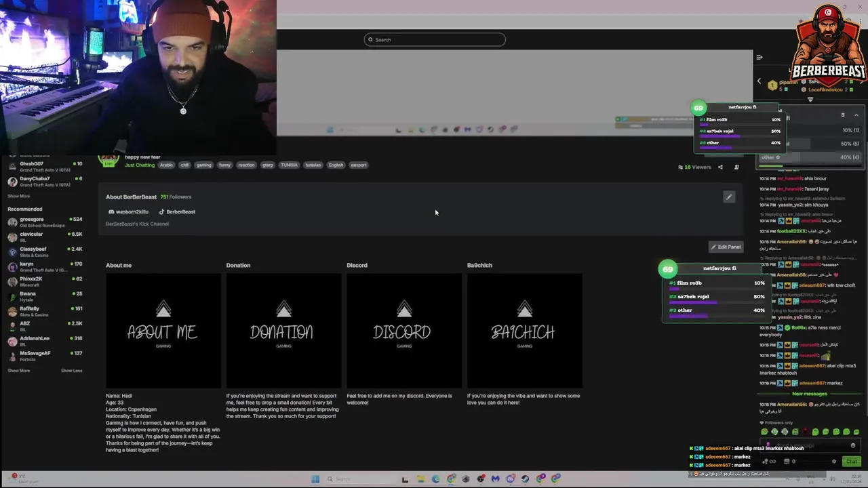This screenshot has width=868, height=488.
Task: Expand following list with Show More
Action: [x=19, y=196]
